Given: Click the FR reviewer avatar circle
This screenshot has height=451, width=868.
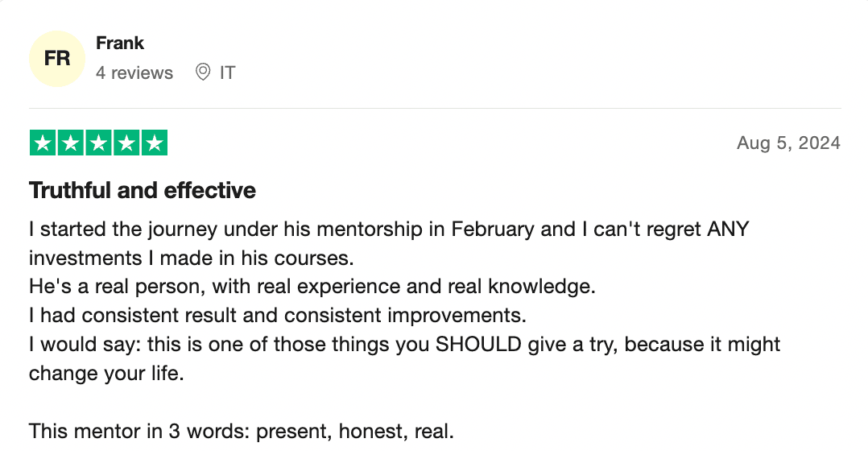Looking at the screenshot, I should (56, 59).
